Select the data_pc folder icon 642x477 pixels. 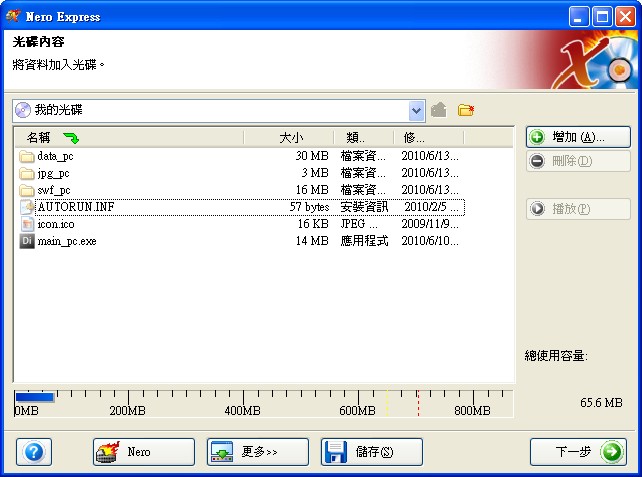(x=27, y=156)
